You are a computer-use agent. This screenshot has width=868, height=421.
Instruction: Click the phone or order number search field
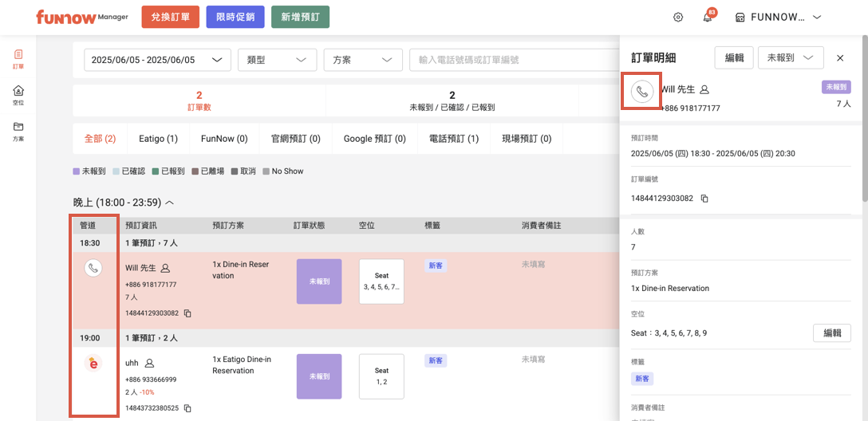(511, 60)
